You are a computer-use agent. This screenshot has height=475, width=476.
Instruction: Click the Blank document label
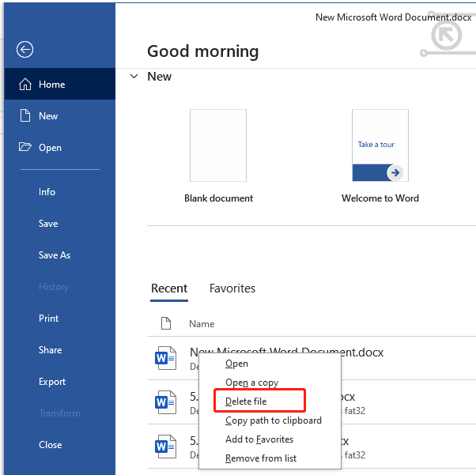[218, 198]
